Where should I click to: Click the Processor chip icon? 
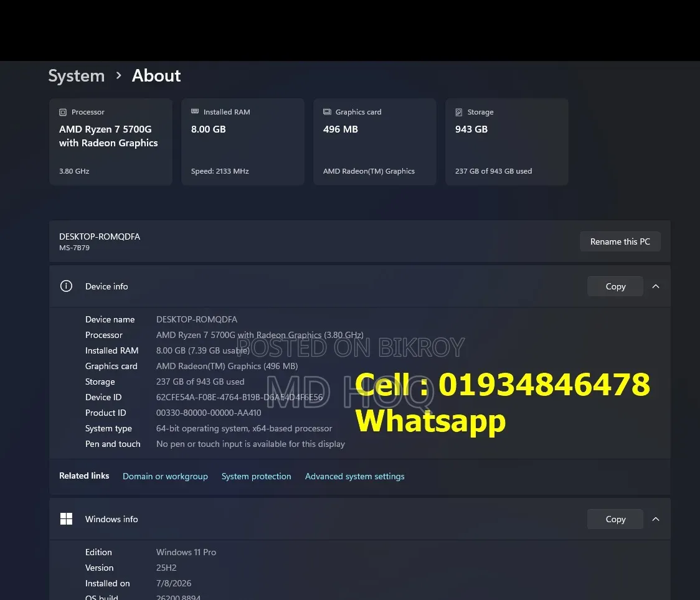(x=63, y=112)
